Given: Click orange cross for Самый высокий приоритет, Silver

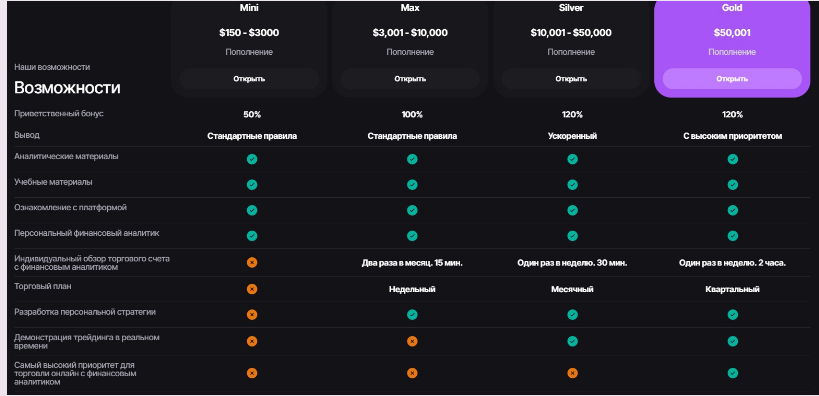Looking at the screenshot, I should [x=572, y=373].
